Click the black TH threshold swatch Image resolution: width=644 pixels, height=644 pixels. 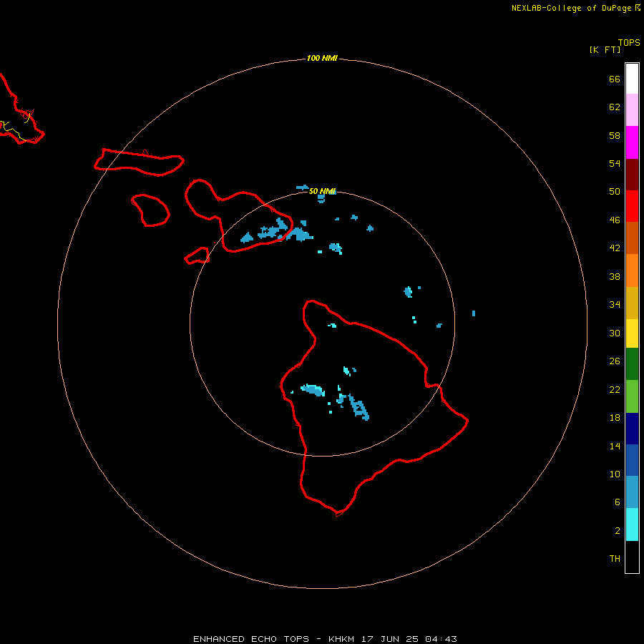[632, 557]
